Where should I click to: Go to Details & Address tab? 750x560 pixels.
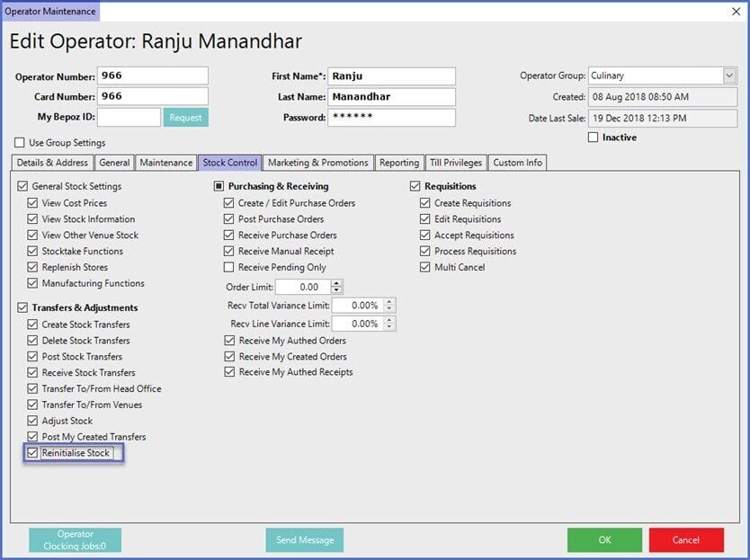click(52, 163)
